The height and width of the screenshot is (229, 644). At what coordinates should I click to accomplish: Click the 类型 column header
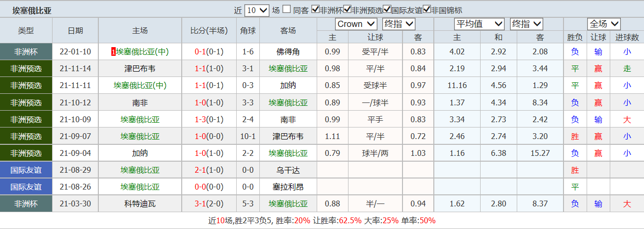[26, 31]
